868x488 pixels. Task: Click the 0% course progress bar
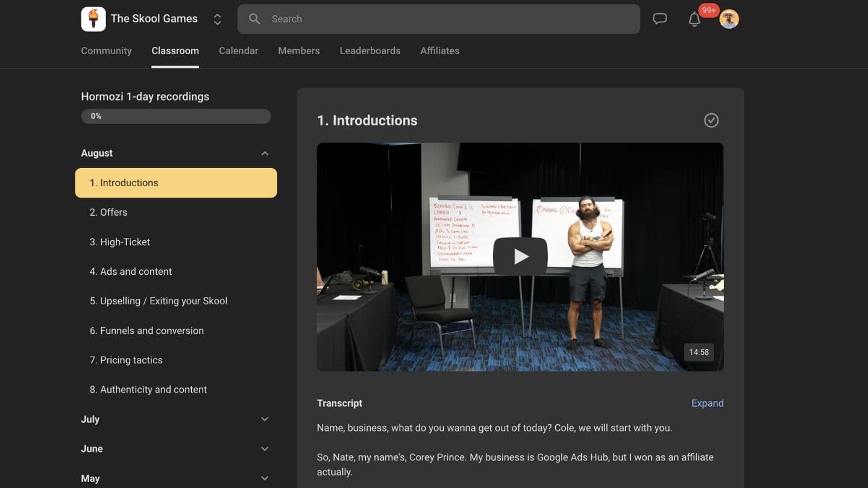pyautogui.click(x=175, y=116)
